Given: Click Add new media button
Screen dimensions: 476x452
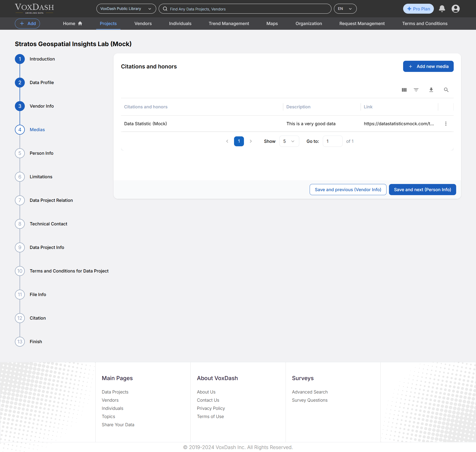Looking at the screenshot, I should point(428,66).
